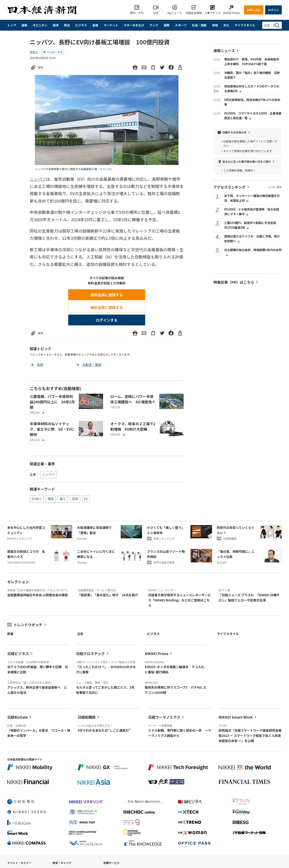The image size is (289, 868).
Task: Share on Twitter using the top bird icon
Action: (162, 67)
